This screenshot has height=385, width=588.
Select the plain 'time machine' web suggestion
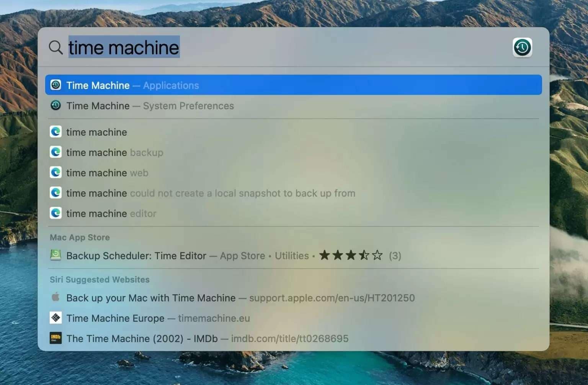point(293,132)
